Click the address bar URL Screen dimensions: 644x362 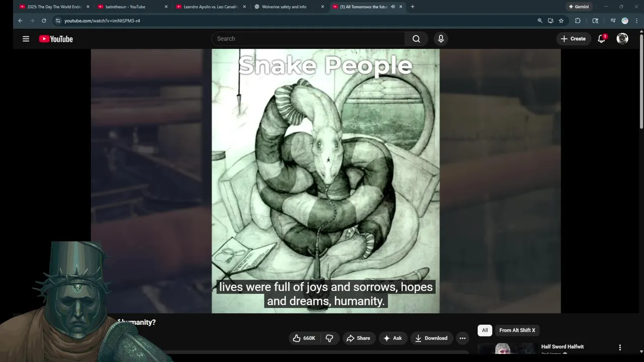click(102, 21)
